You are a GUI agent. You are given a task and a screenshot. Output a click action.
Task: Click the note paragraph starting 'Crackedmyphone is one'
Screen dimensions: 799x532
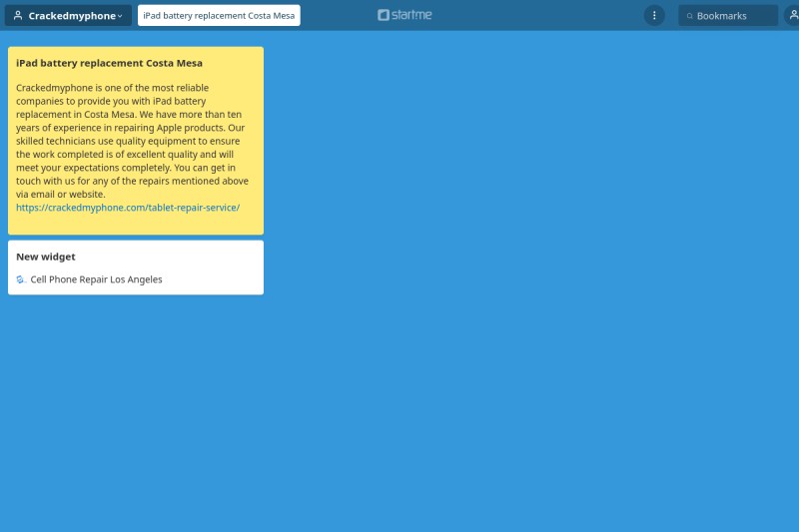tap(132, 141)
